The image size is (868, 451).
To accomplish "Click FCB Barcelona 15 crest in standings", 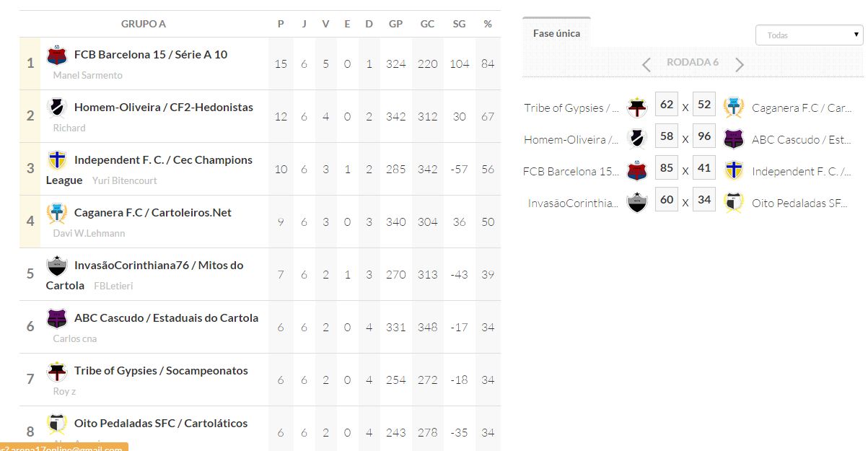I will click(x=57, y=56).
